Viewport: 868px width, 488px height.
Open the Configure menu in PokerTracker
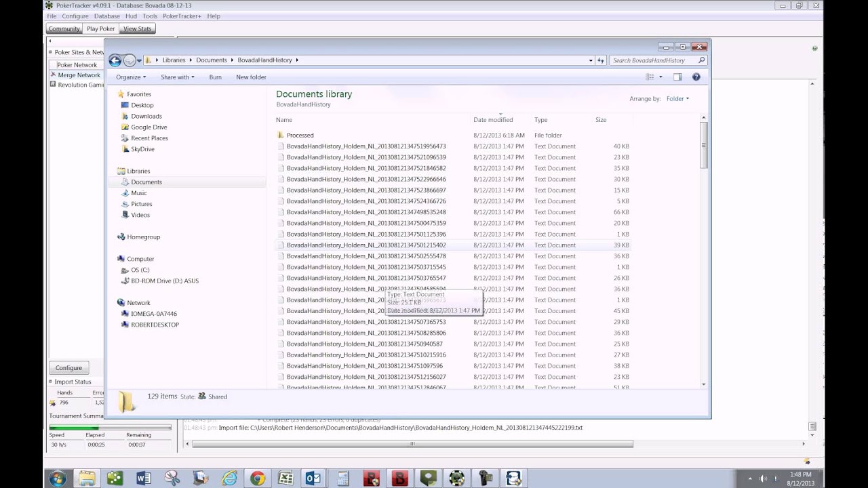(x=75, y=16)
